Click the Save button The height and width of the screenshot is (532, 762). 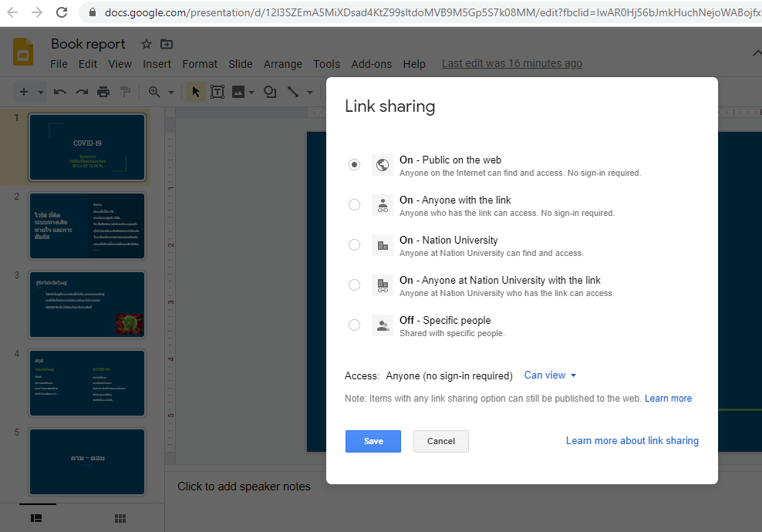point(373,441)
